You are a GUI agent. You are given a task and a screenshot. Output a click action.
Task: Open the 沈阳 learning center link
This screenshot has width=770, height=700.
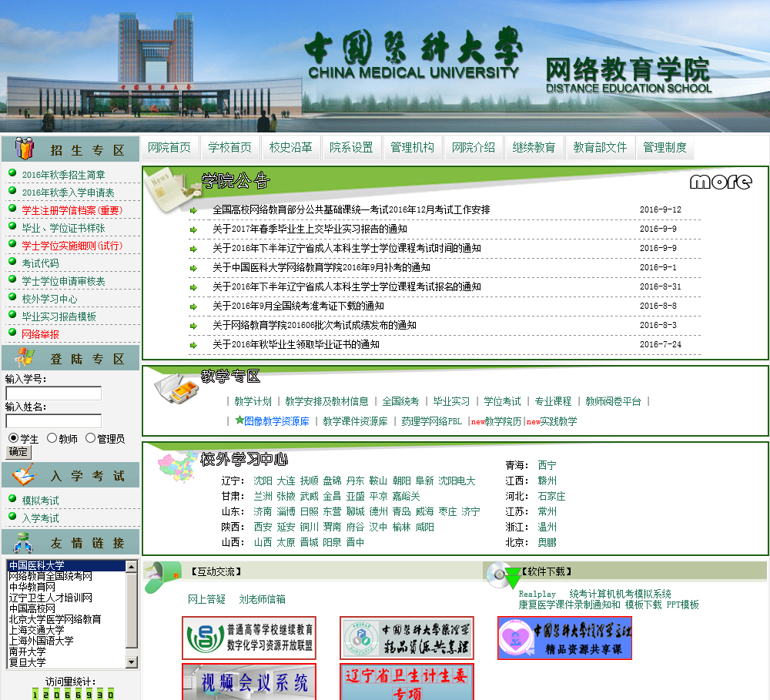pos(263,481)
